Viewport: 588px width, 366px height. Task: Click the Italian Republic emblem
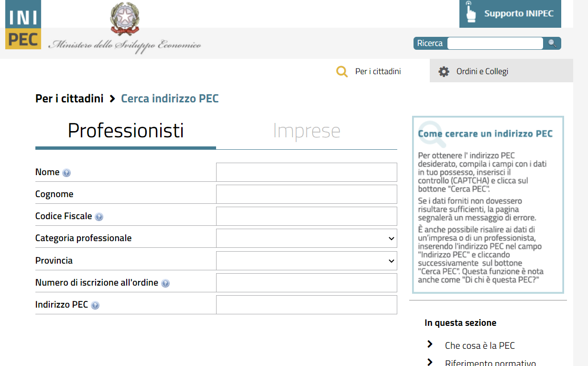pos(125,19)
